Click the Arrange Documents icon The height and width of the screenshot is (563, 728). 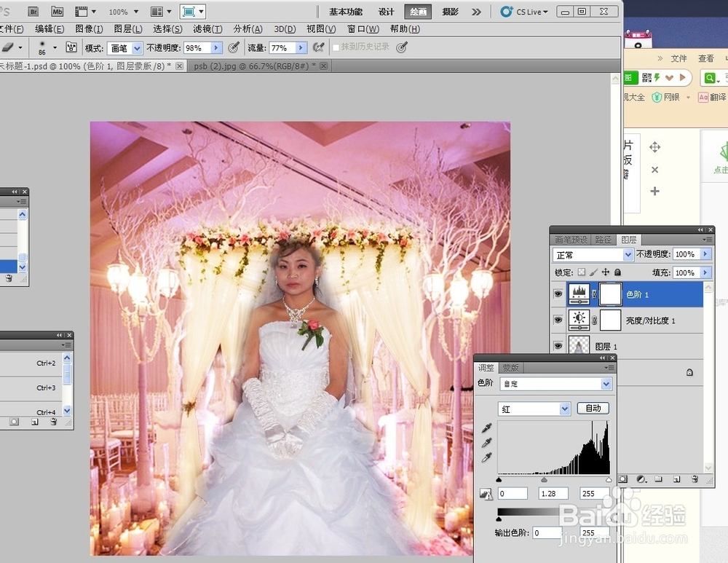click(157, 12)
